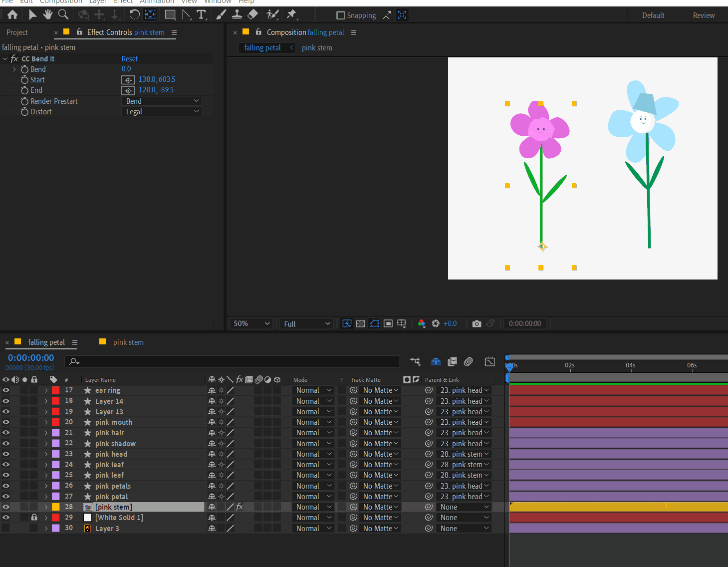The image size is (728, 567).
Task: Select the Eraser tool
Action: 253,15
